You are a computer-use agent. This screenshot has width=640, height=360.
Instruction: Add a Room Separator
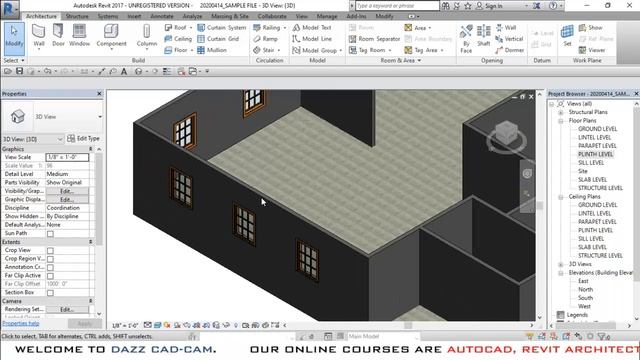pyautogui.click(x=374, y=39)
